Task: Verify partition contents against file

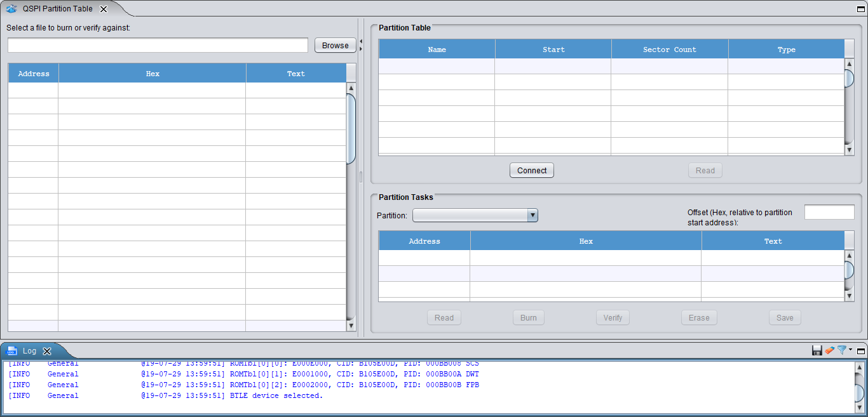Action: 613,317
